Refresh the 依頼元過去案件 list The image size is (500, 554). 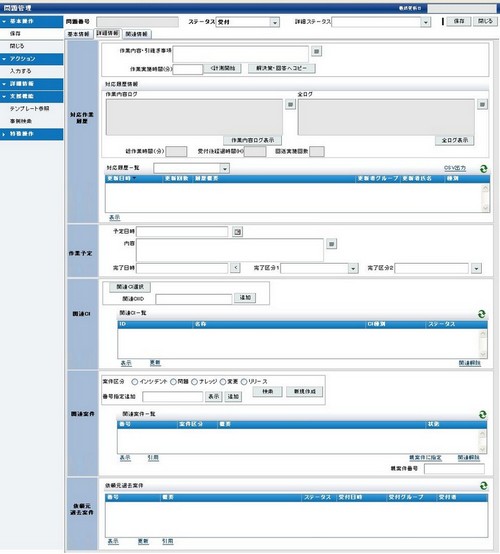click(x=483, y=486)
